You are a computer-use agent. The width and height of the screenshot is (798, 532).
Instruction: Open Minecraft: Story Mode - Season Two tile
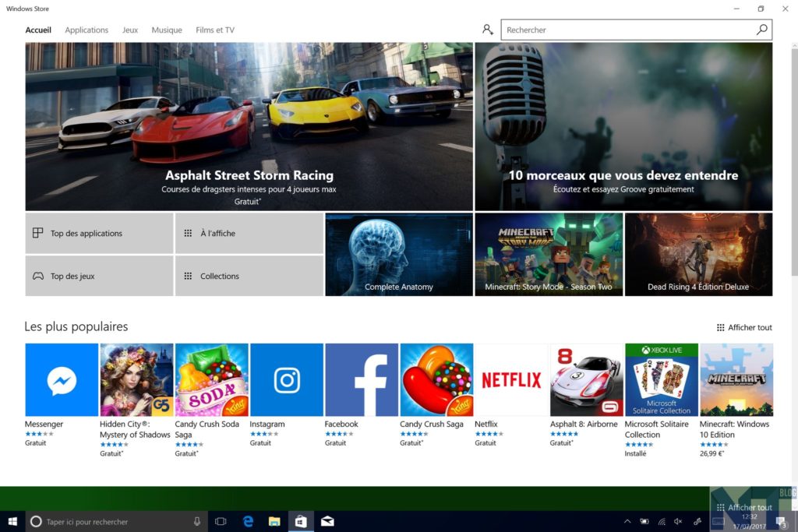pos(549,254)
